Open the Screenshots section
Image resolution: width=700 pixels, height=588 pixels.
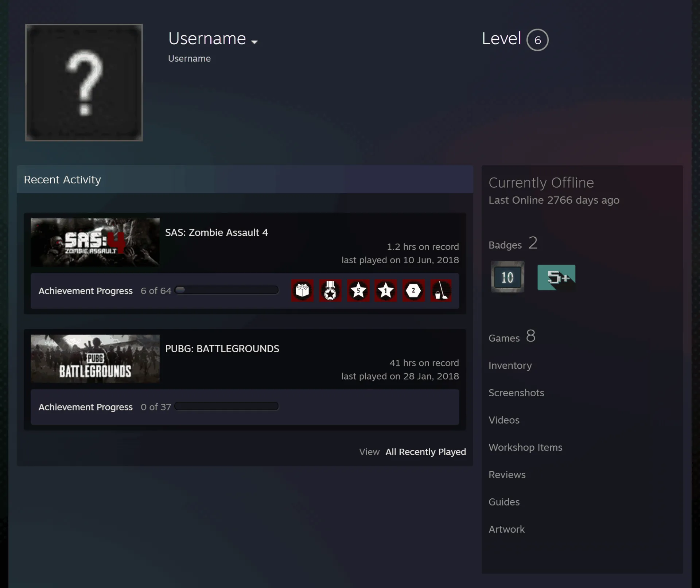pyautogui.click(x=516, y=393)
